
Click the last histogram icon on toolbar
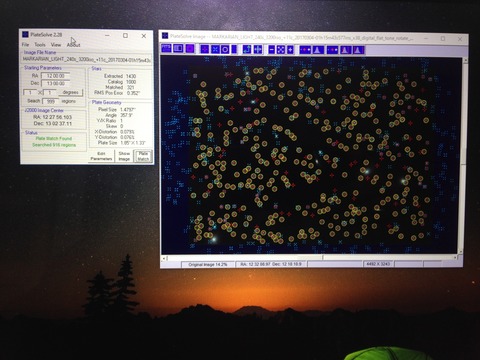coord(358,50)
